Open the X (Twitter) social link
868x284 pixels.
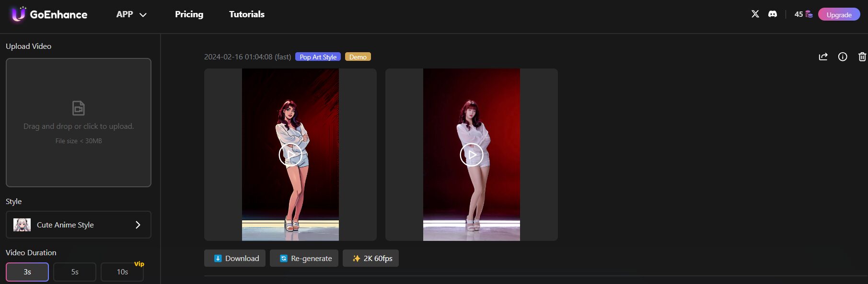pos(755,14)
